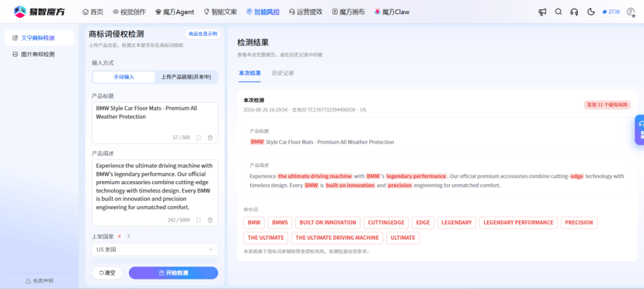644x289 pixels.
Task: Click the 免责声明 disclaimer link
Action: click(39, 281)
